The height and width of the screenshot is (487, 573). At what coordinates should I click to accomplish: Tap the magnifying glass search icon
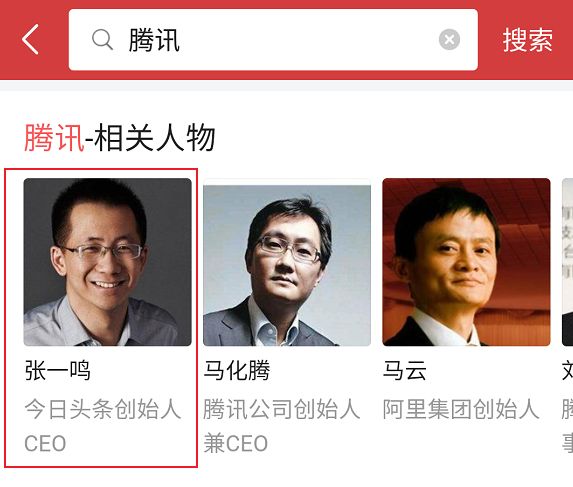(102, 39)
